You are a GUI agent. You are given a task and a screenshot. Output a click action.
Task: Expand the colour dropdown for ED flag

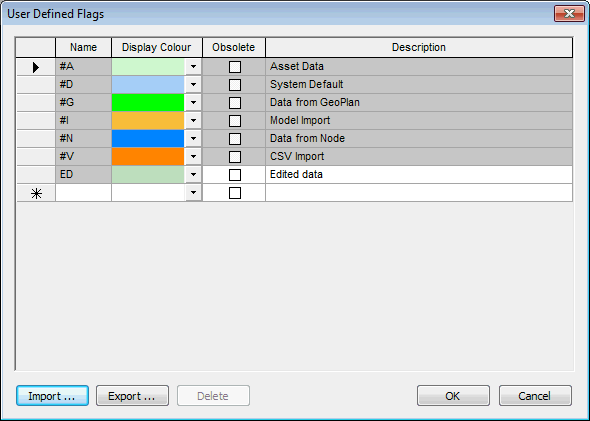tap(193, 175)
